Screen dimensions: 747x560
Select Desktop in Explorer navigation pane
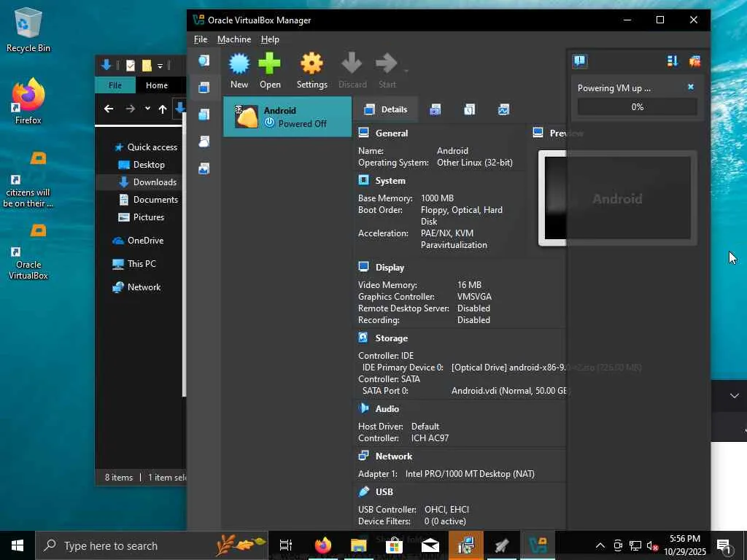[142, 165]
